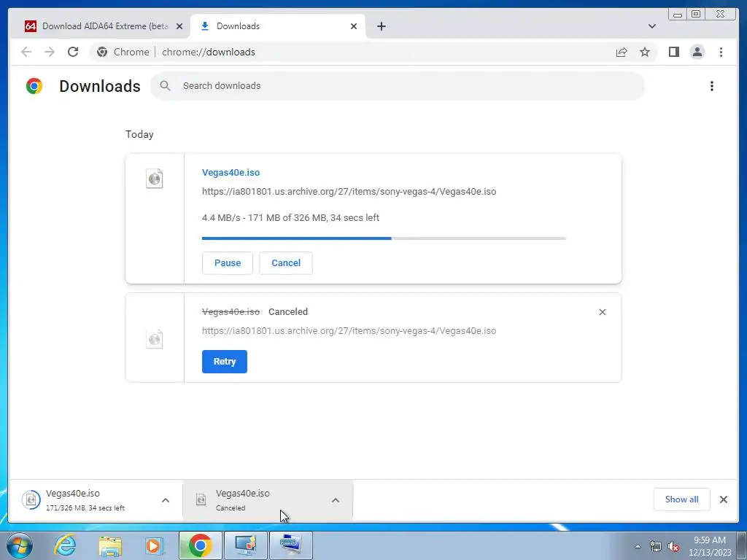Image resolution: width=747 pixels, height=560 pixels.
Task: Click the canceled Vegas40e.iso shelf item
Action: pyautogui.click(x=268, y=500)
